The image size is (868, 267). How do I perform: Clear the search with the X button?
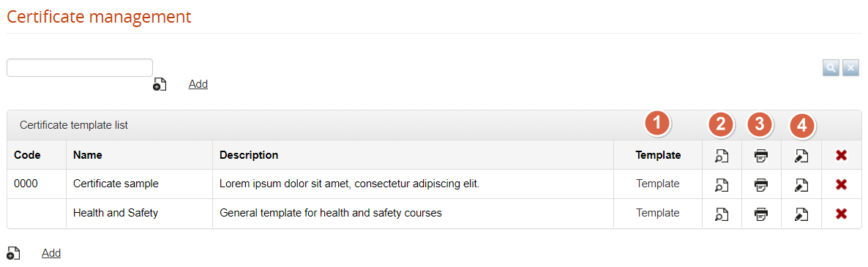[x=851, y=68]
